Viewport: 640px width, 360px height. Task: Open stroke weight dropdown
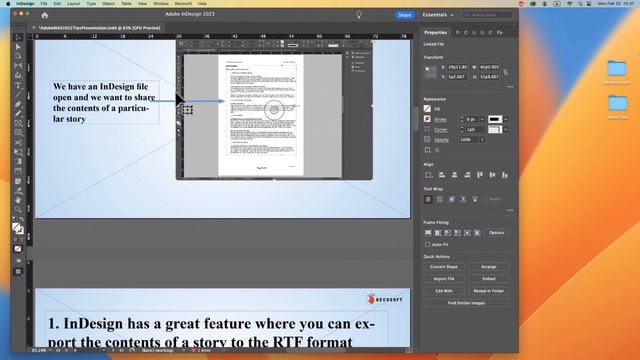(x=482, y=119)
